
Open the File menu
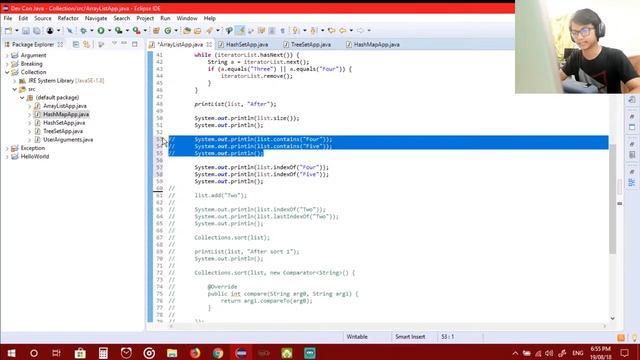[x=8, y=18]
